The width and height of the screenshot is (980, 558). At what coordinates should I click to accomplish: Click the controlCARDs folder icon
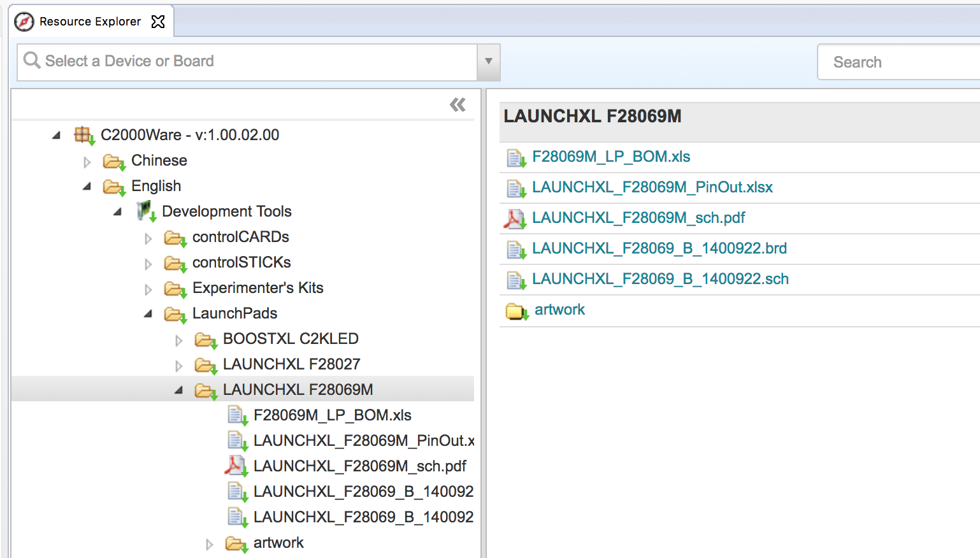pyautogui.click(x=175, y=238)
